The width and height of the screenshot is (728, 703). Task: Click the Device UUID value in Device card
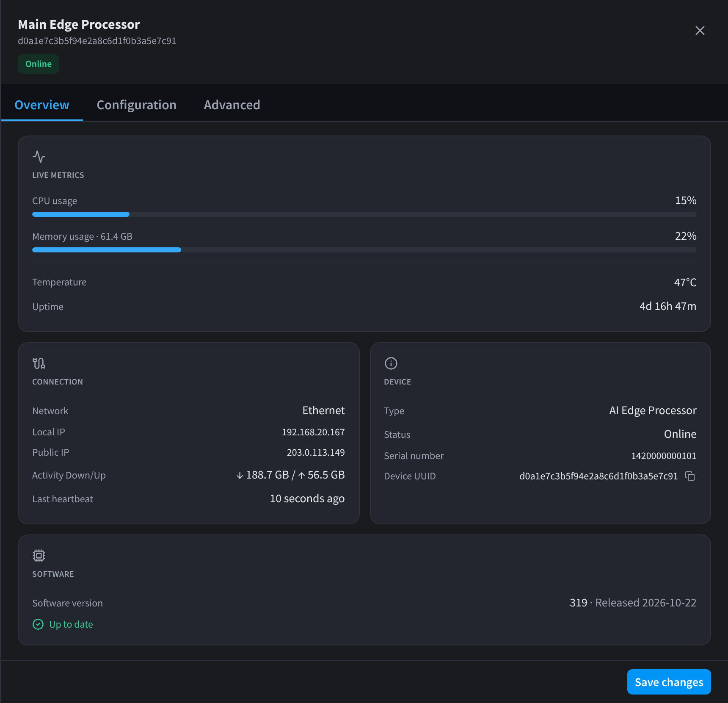coord(598,476)
